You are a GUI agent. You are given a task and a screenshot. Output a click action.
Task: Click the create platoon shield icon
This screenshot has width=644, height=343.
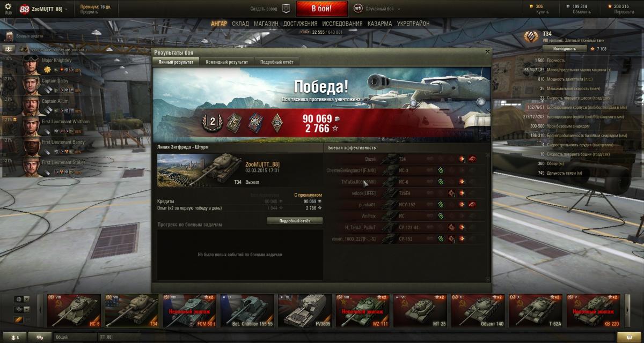286,9
